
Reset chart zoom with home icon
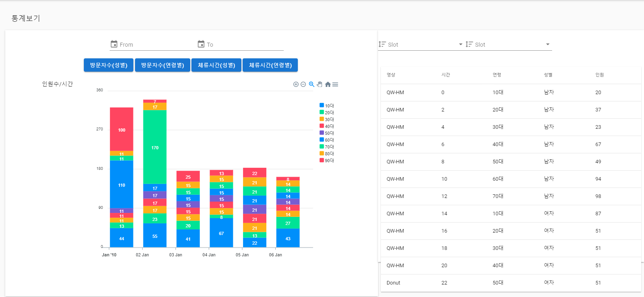pos(328,84)
